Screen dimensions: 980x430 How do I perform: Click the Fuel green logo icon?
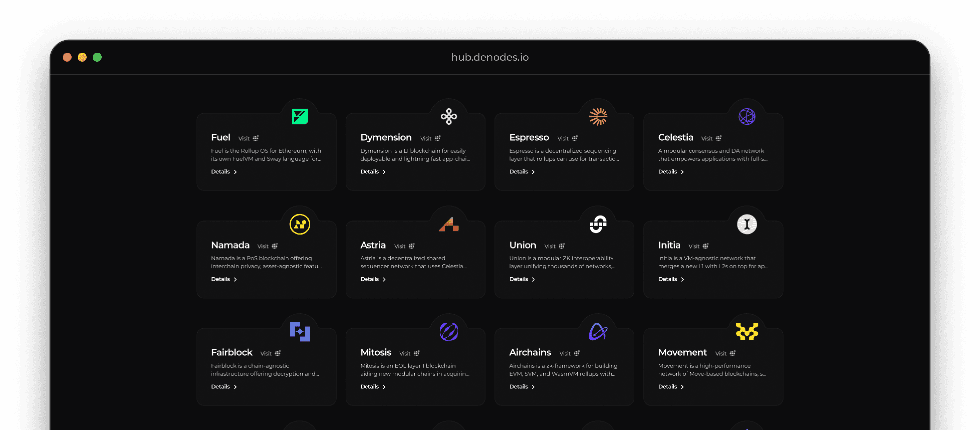coord(300,117)
